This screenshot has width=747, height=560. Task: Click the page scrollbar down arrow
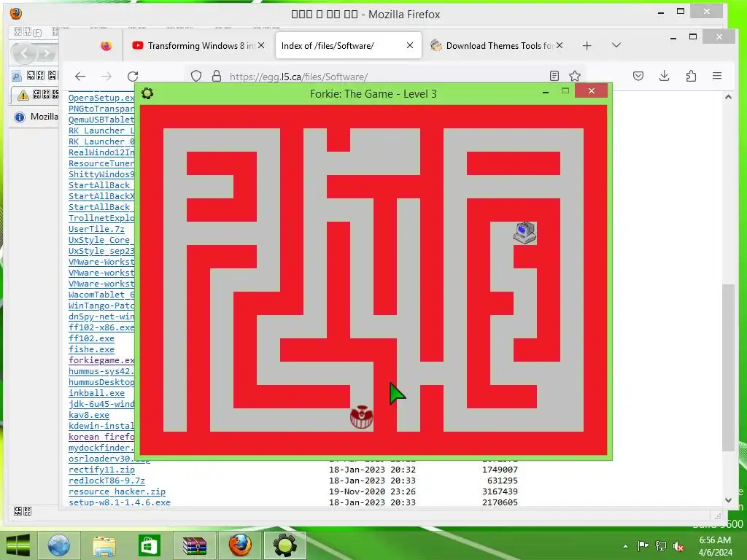tap(728, 500)
